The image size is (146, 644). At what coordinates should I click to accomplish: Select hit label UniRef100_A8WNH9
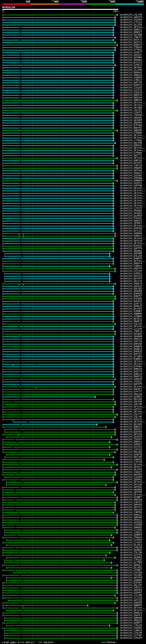131,314
